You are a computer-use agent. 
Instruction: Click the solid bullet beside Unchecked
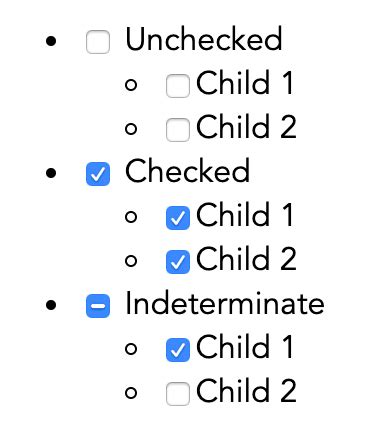(51, 41)
